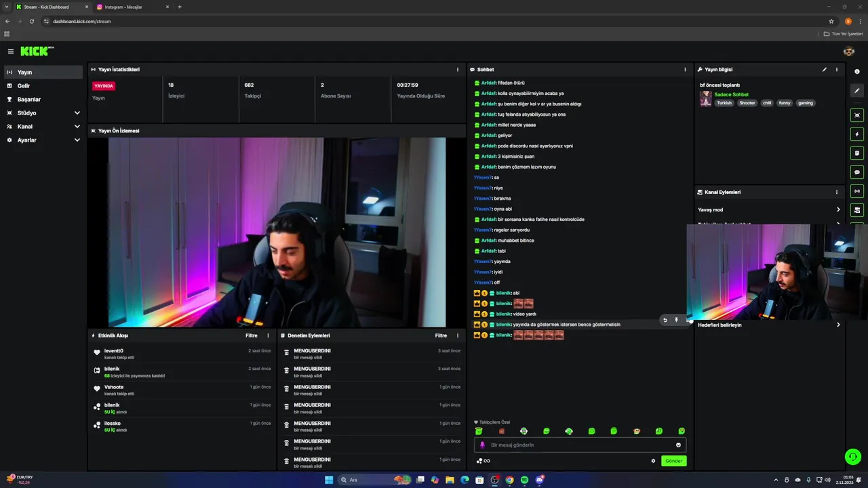Open a new browser tab

point(180,7)
